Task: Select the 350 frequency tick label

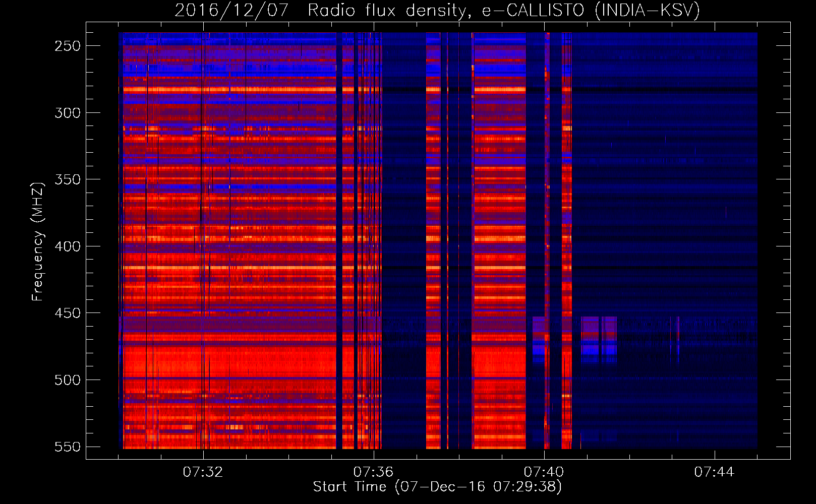Action: pyautogui.click(x=68, y=179)
